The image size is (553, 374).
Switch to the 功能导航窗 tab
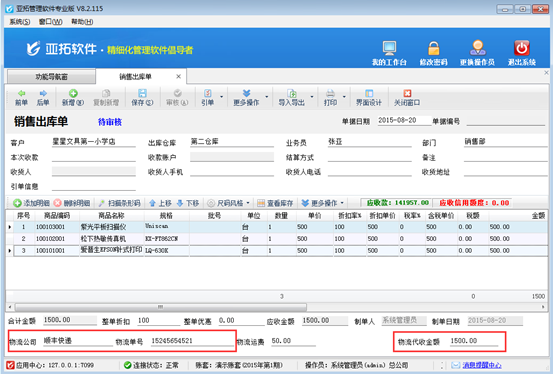tap(51, 77)
